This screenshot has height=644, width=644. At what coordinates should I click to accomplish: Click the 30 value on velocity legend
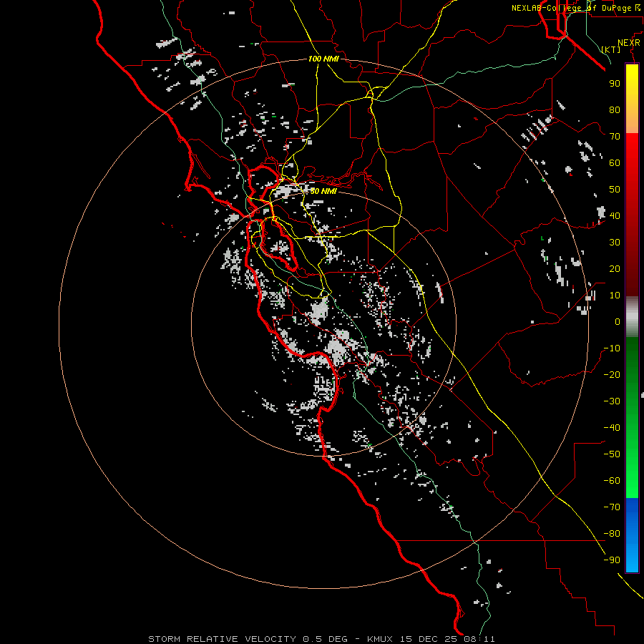[x=615, y=243]
